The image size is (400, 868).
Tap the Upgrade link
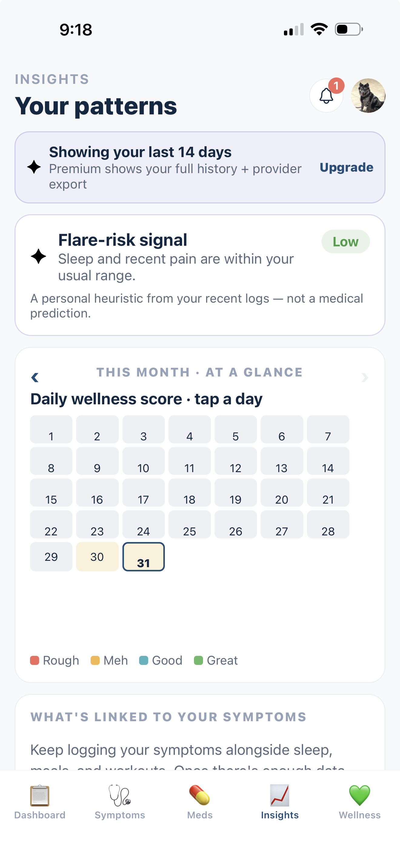[x=346, y=167]
